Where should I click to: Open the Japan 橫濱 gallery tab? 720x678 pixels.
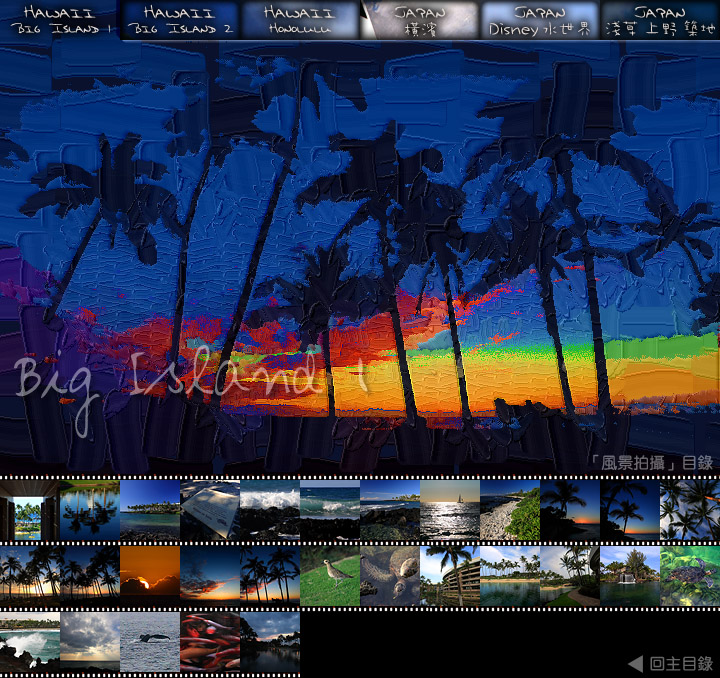[420, 20]
